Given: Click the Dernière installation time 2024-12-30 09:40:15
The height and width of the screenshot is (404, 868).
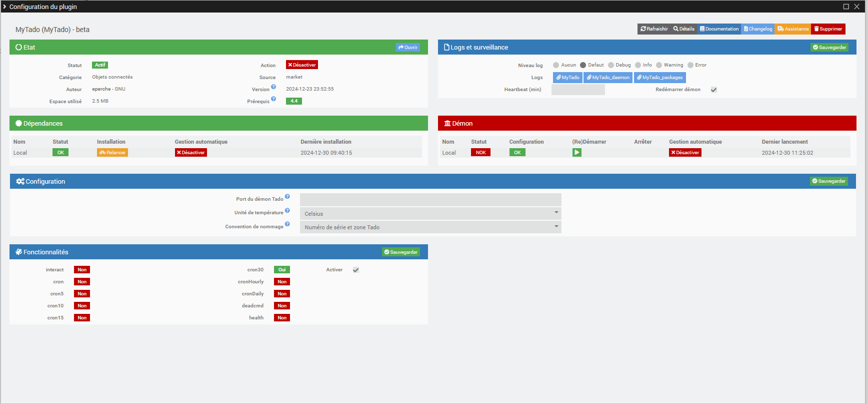Looking at the screenshot, I should click(326, 153).
